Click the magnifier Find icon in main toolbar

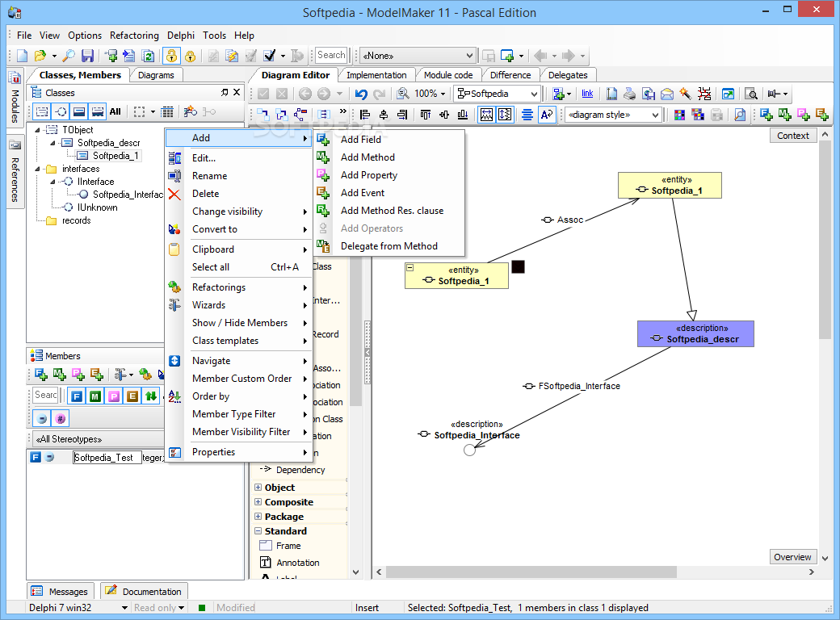pyautogui.click(x=69, y=55)
